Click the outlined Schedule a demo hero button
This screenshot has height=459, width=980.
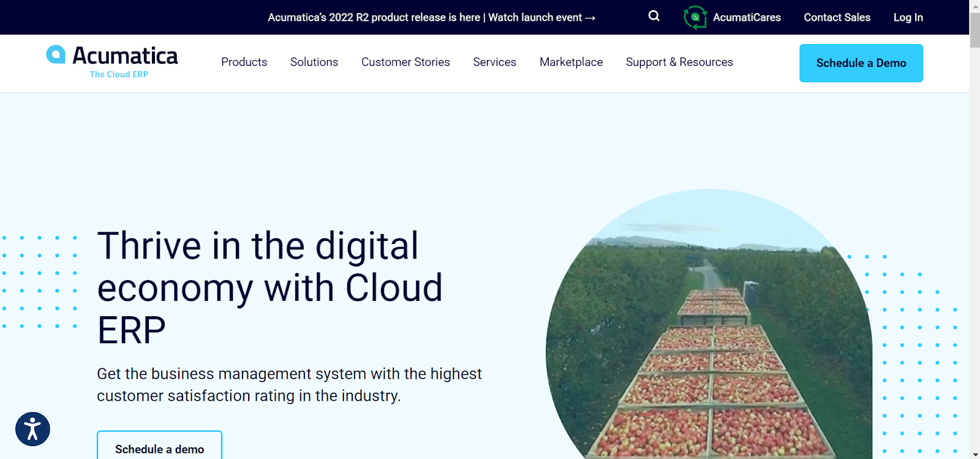tap(159, 446)
